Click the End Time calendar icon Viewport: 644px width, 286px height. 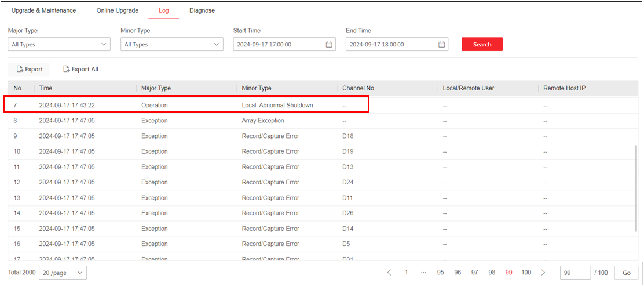coord(441,45)
